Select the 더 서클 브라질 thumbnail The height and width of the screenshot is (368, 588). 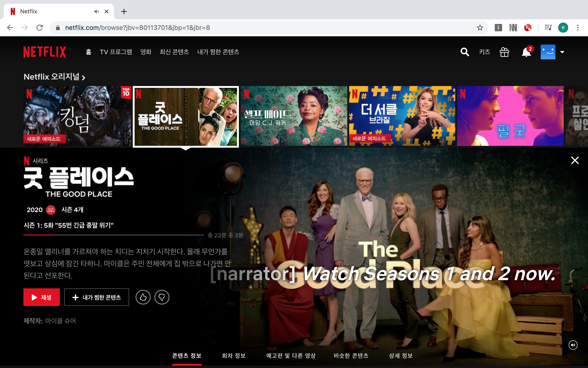click(x=402, y=116)
